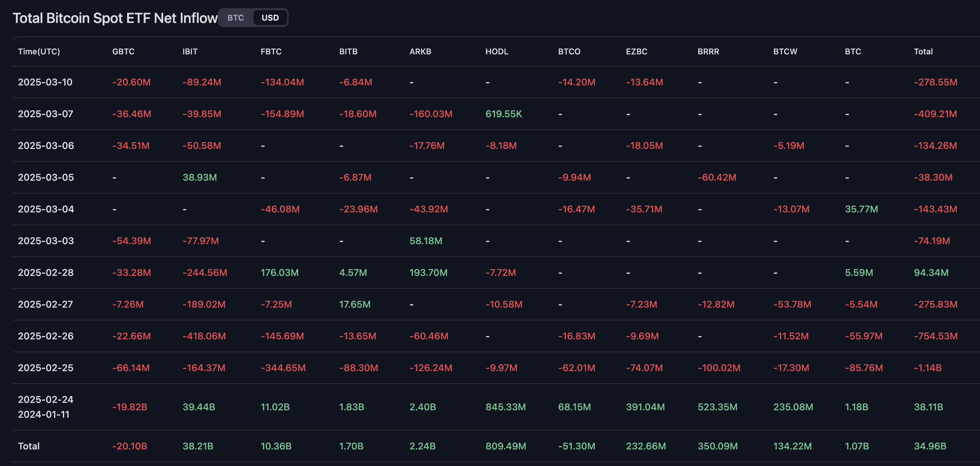This screenshot has height=466, width=980.
Task: Click the Total row label
Action: [28, 446]
